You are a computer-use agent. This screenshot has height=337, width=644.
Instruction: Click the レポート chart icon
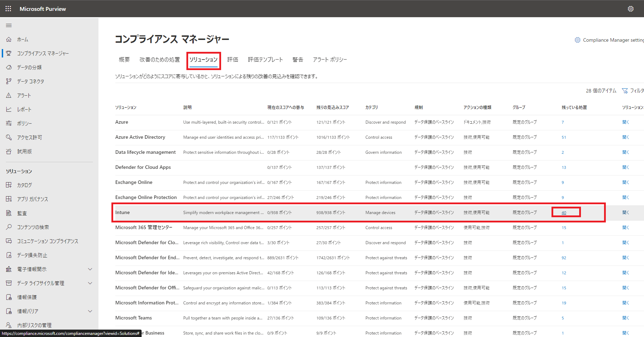(x=9, y=109)
